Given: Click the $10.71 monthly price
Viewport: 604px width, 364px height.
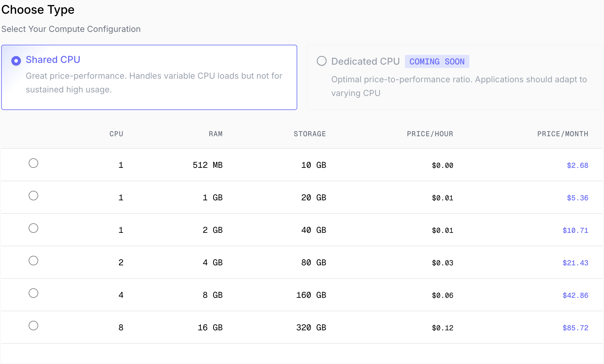Looking at the screenshot, I should (575, 230).
